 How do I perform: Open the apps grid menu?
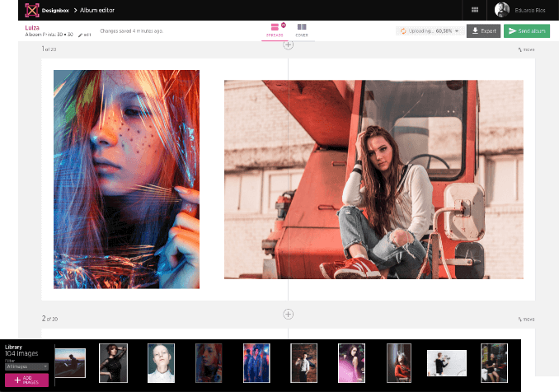[475, 10]
